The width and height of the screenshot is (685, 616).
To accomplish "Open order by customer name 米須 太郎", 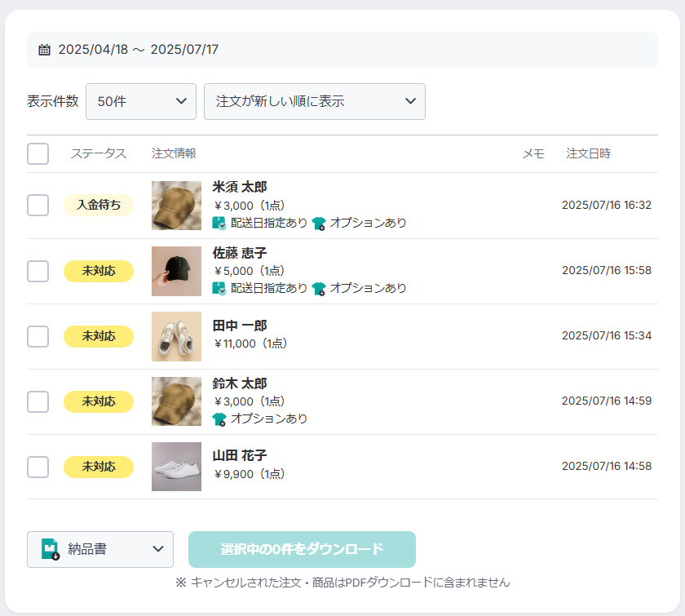I will pos(240,187).
